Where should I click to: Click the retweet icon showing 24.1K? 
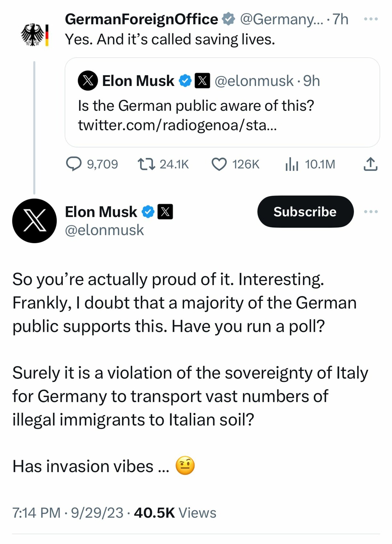(x=146, y=164)
